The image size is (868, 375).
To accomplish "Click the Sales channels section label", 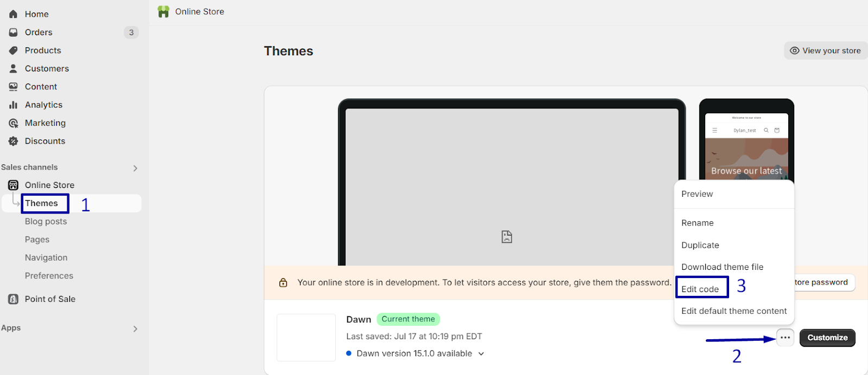I will click(29, 167).
